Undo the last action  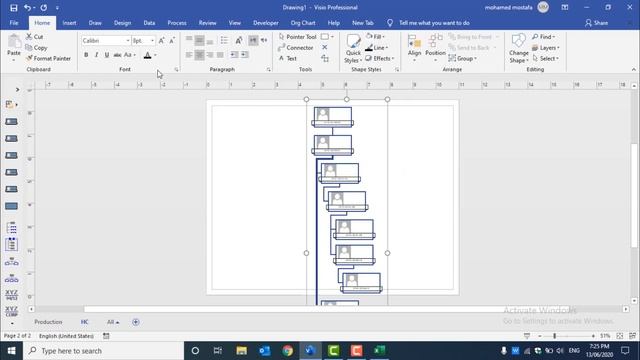[x=27, y=8]
